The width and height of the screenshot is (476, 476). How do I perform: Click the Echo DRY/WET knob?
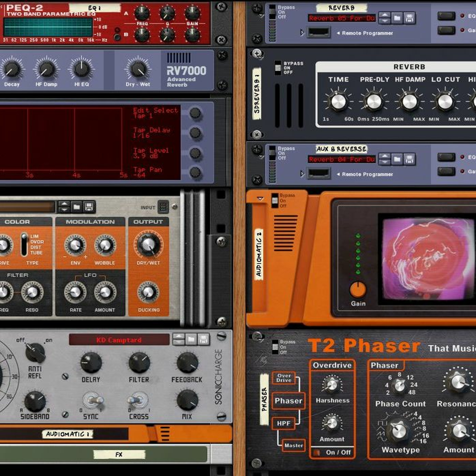tap(148, 244)
